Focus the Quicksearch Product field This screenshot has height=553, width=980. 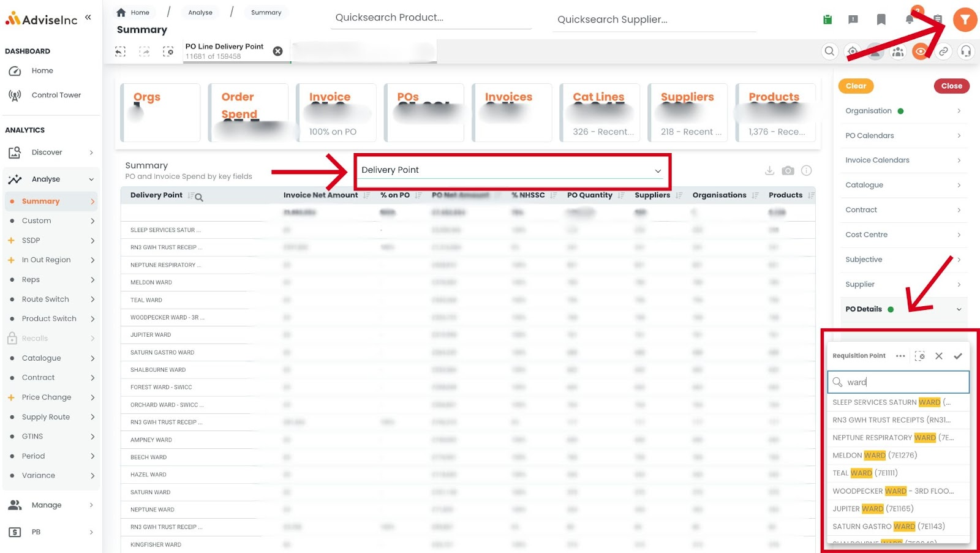pyautogui.click(x=432, y=18)
